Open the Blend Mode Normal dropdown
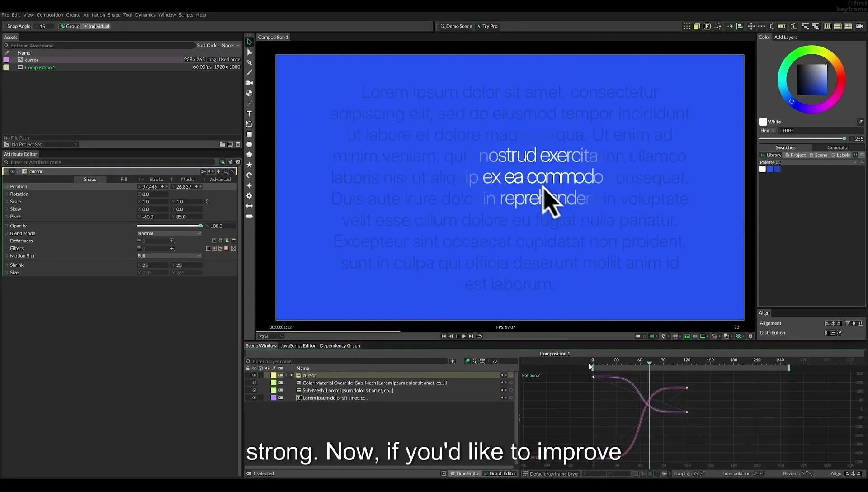Viewport: 868px width, 492px height. [169, 233]
